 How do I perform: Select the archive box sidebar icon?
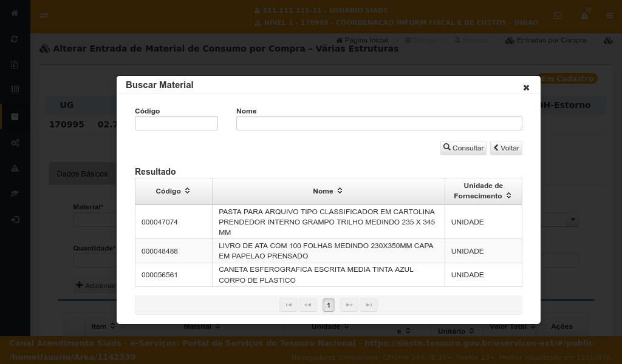pyautogui.click(x=15, y=116)
